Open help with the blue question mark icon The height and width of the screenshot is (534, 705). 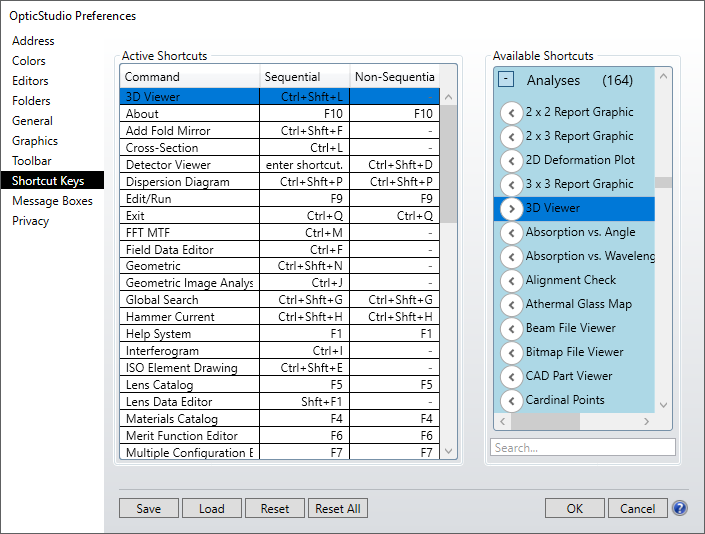(x=679, y=508)
